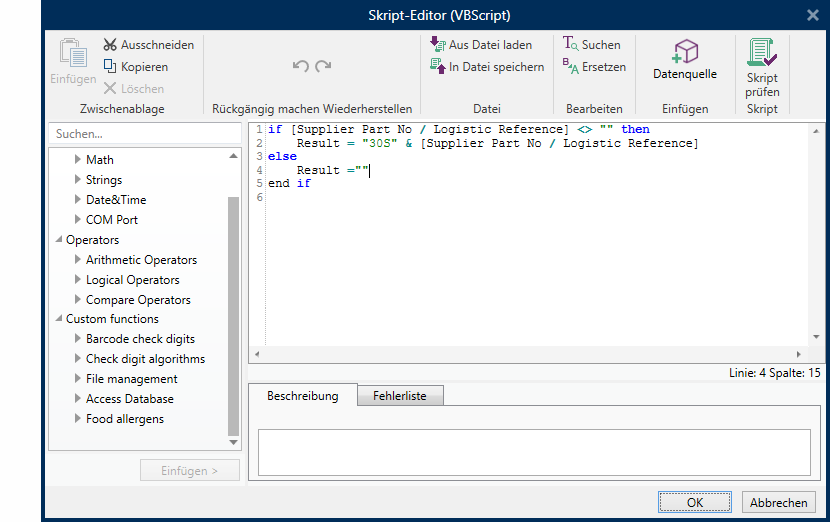Select the Custom functions label
The image size is (830, 522).
pos(112,319)
